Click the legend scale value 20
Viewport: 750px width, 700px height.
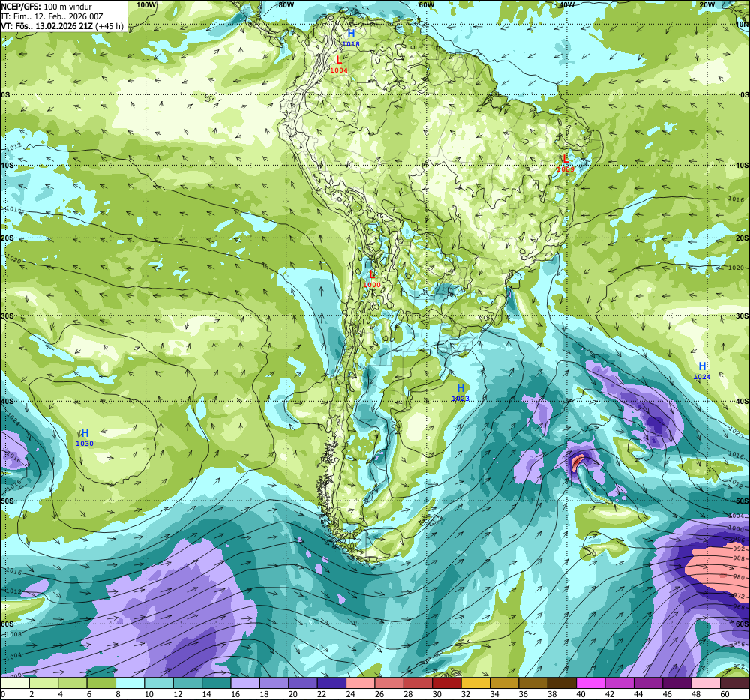point(292,694)
